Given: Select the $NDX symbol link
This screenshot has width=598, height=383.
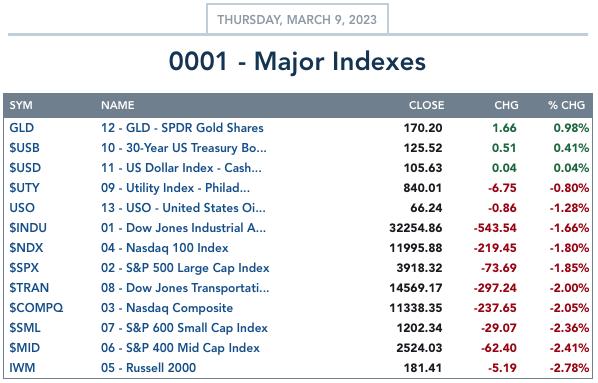Looking at the screenshot, I should 26,248.
